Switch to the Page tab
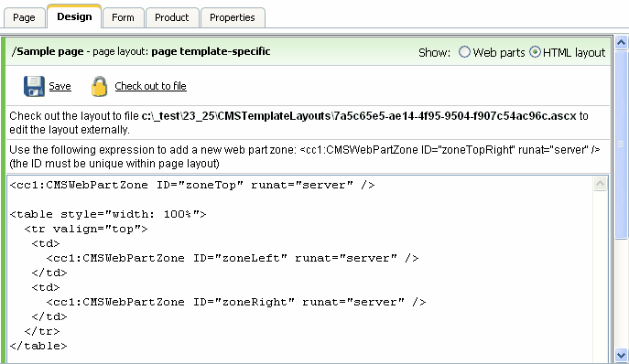Image resolution: width=629 pixels, height=364 pixels. coord(24,17)
